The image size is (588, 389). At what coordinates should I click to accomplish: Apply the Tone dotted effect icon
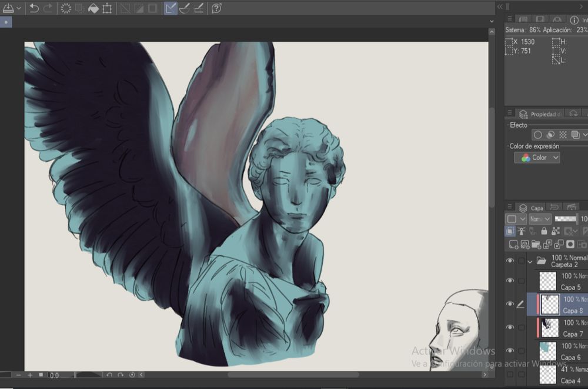tap(563, 135)
